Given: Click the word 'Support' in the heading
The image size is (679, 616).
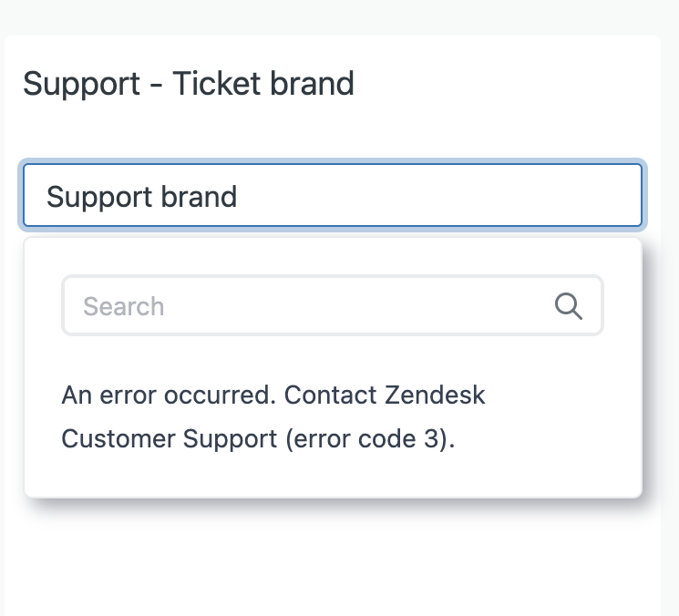Looking at the screenshot, I should tap(82, 84).
